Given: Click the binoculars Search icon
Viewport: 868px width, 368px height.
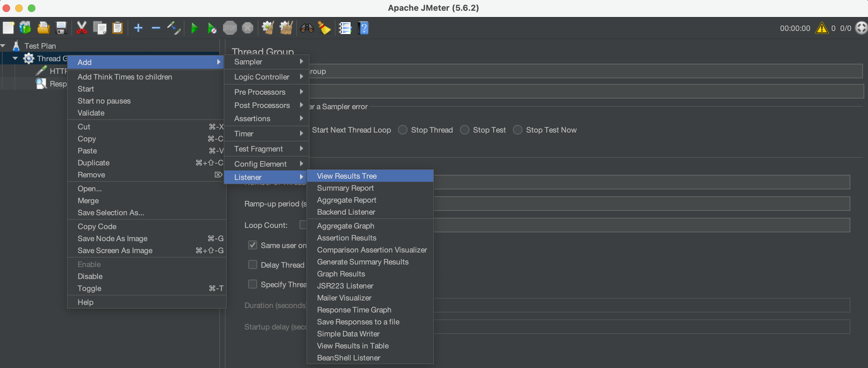Looking at the screenshot, I should [307, 28].
